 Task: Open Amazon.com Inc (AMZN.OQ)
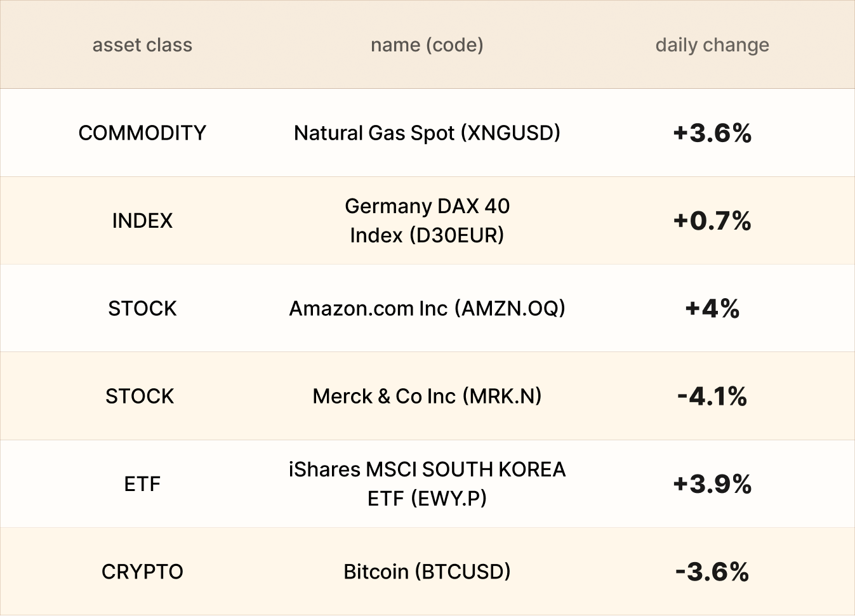[x=427, y=308]
